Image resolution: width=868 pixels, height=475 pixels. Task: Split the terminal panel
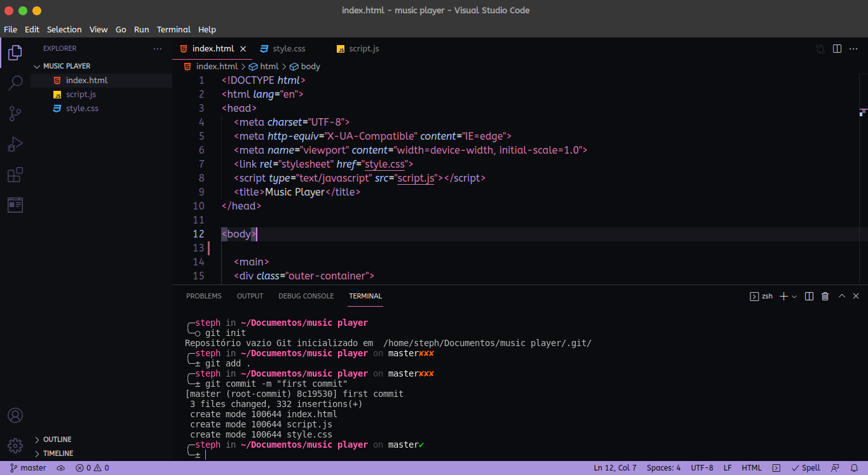coord(809,296)
